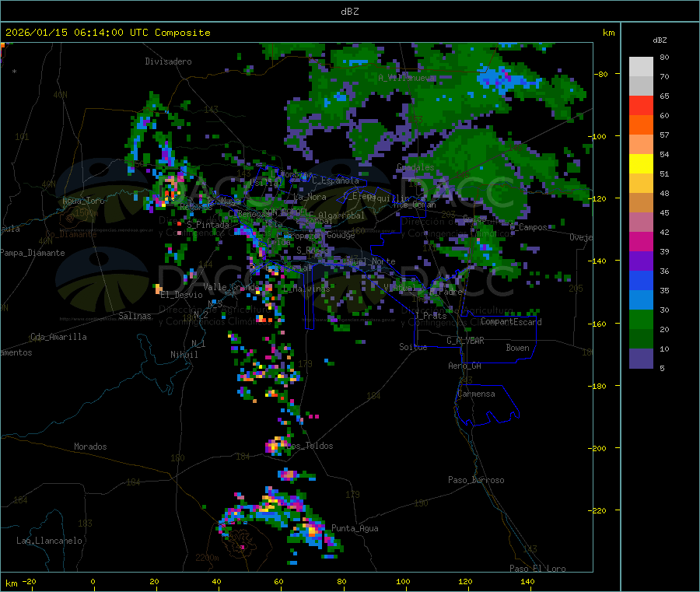This screenshot has width=700, height=592.
Task: Click the 'Punta_Agua' location label
Action: 355,529
